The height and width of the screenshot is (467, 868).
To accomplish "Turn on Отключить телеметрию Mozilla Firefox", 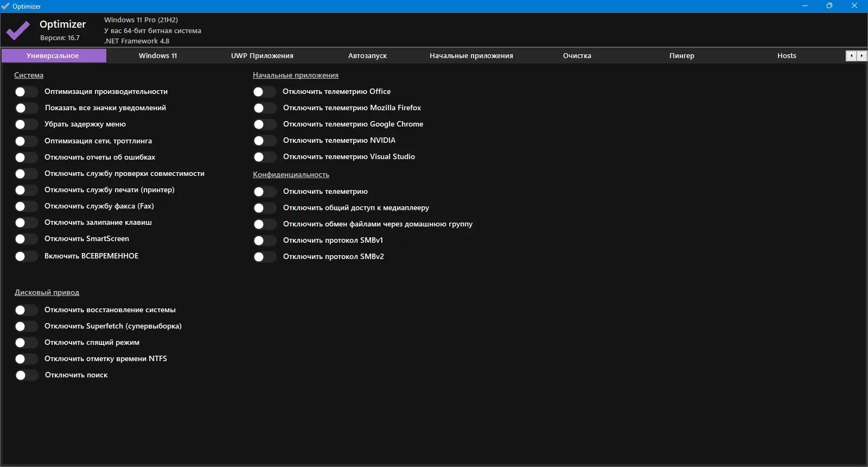I will pyautogui.click(x=264, y=108).
